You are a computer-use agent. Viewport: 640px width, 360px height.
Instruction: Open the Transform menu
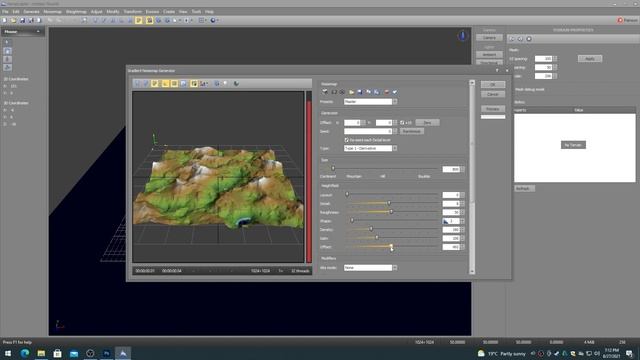(132, 12)
